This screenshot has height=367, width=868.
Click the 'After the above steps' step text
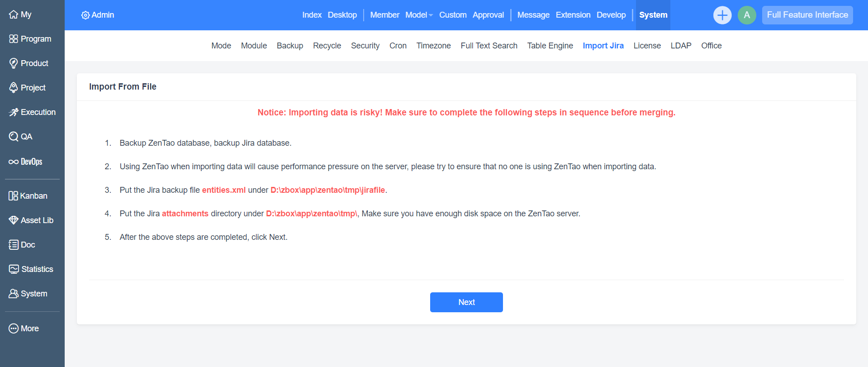click(204, 237)
